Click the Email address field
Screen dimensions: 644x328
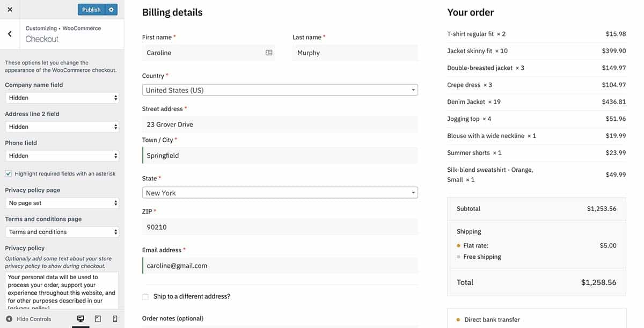point(280,266)
